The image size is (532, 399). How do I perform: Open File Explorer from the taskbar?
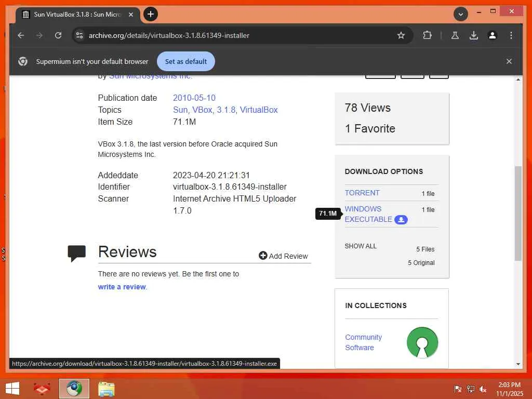coord(106,389)
